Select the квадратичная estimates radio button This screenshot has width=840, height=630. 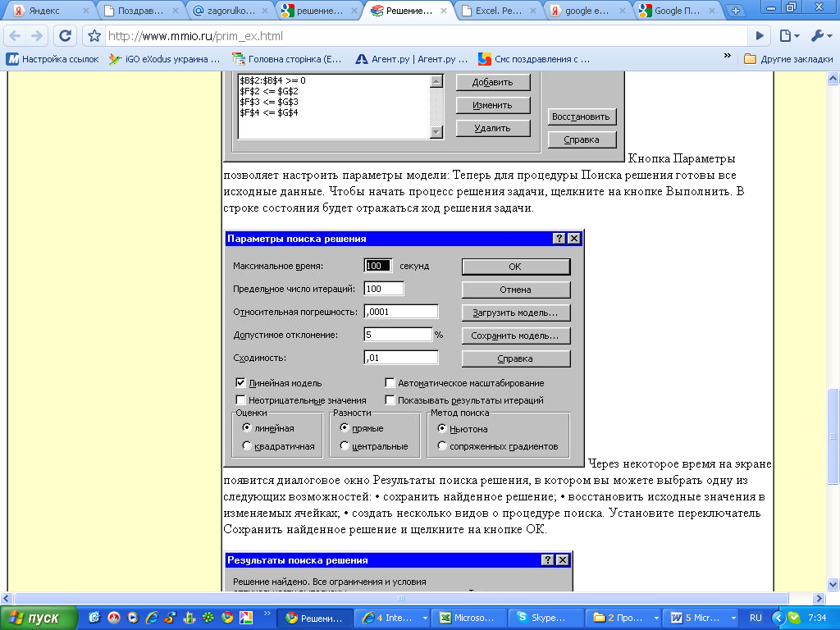246,445
